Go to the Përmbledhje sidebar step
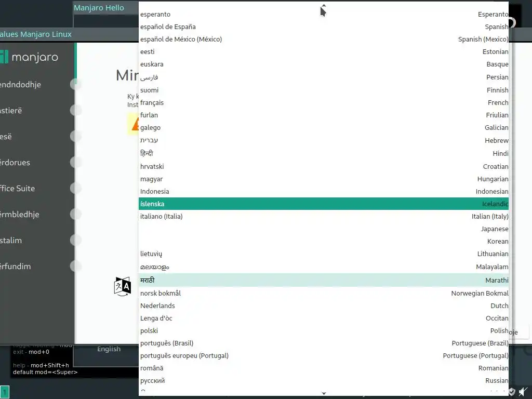The width and height of the screenshot is (532, 399). (20, 215)
